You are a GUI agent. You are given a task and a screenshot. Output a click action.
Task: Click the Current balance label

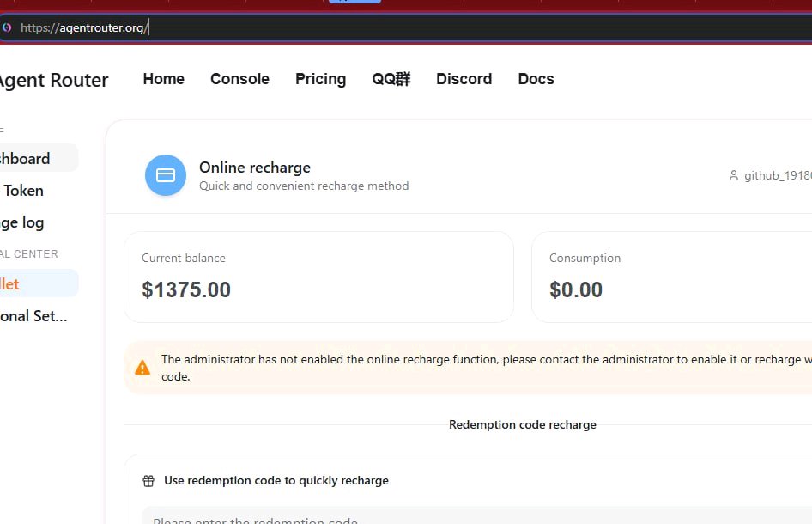tap(184, 258)
